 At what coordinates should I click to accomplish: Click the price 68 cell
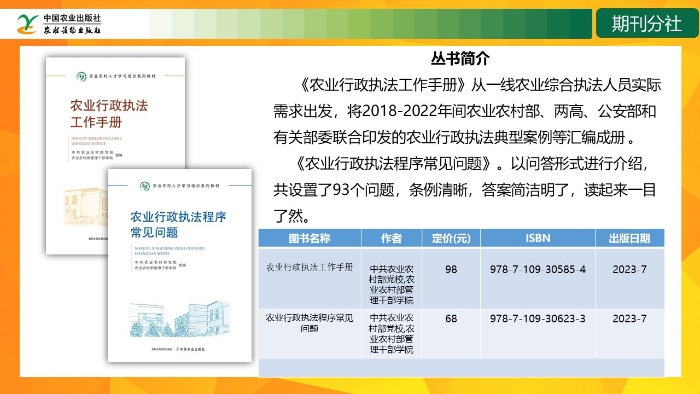[x=451, y=319]
